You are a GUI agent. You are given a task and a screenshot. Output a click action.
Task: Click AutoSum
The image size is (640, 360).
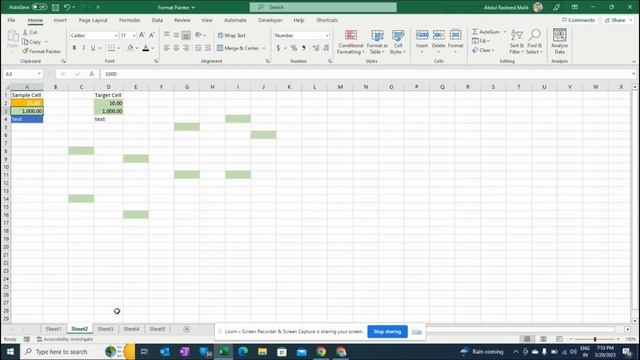pyautogui.click(x=486, y=32)
